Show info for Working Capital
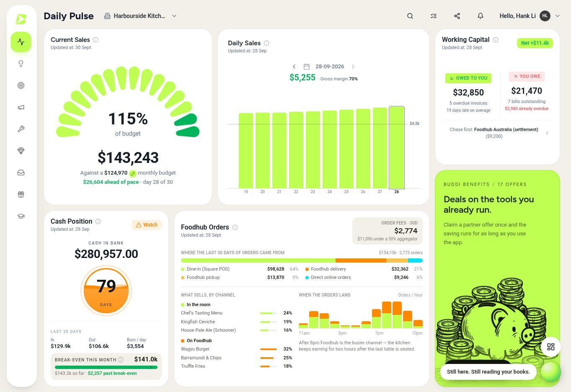The height and width of the screenshot is (392, 571). 496,40
